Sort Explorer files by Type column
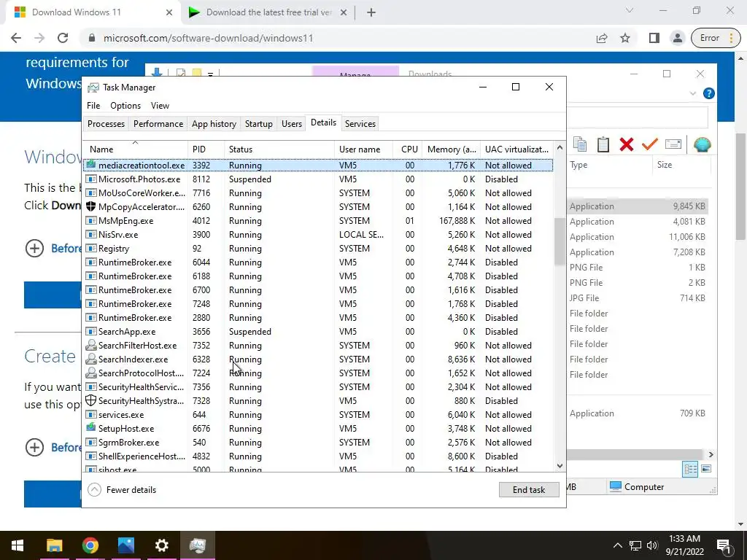 pyautogui.click(x=609, y=165)
